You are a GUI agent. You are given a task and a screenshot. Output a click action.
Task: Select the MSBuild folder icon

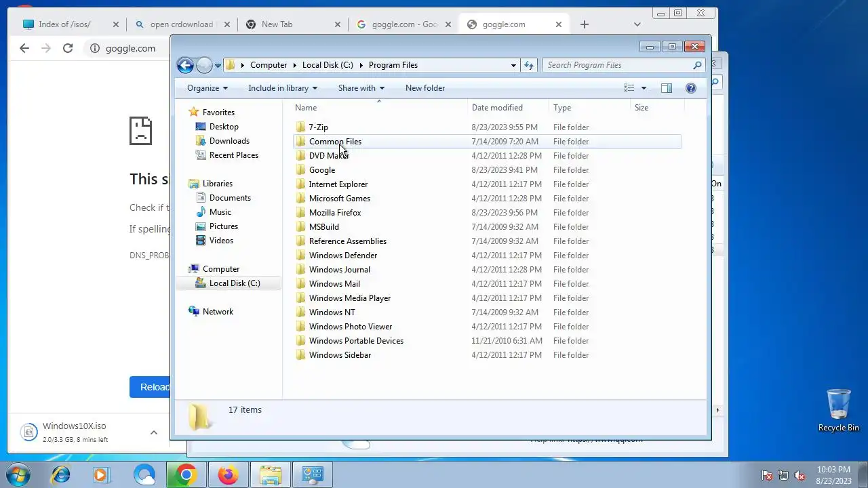pos(301,227)
